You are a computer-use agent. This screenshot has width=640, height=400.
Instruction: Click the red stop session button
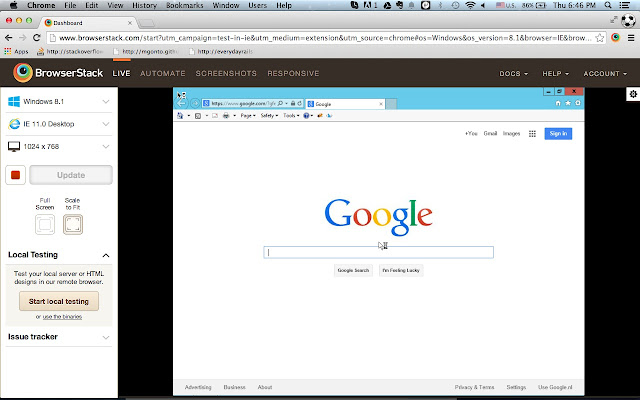[16, 175]
